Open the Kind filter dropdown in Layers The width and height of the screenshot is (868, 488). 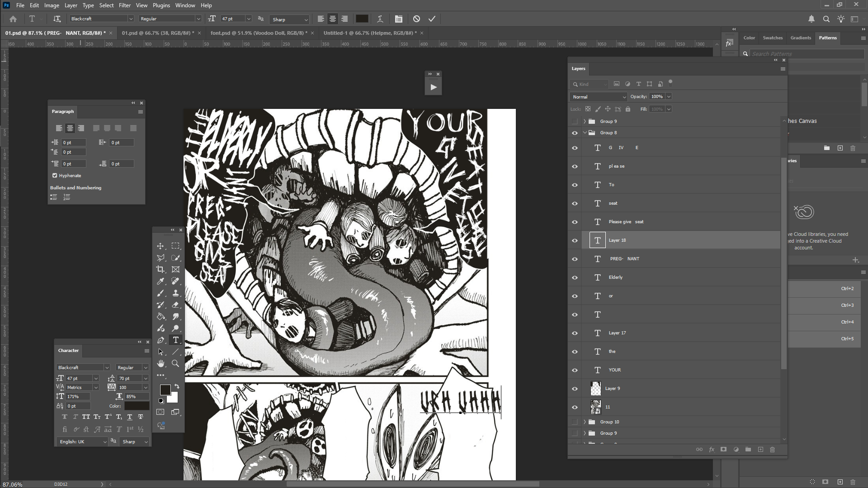590,84
